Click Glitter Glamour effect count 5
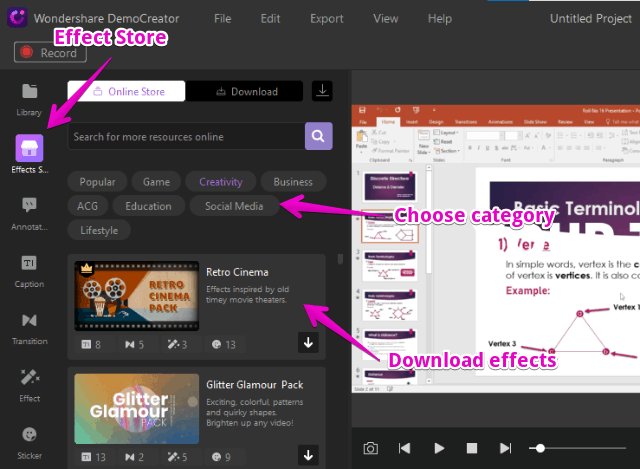This screenshot has width=640, height=469. point(177,457)
